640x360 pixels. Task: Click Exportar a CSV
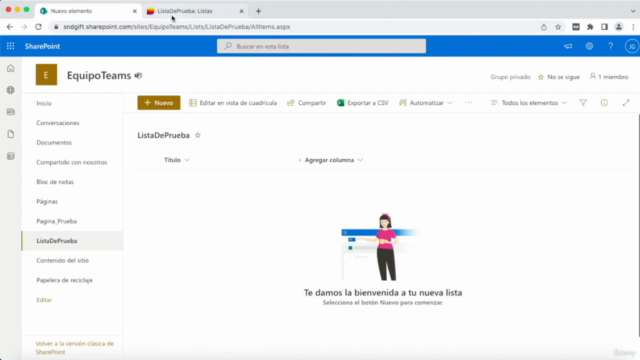[362, 103]
